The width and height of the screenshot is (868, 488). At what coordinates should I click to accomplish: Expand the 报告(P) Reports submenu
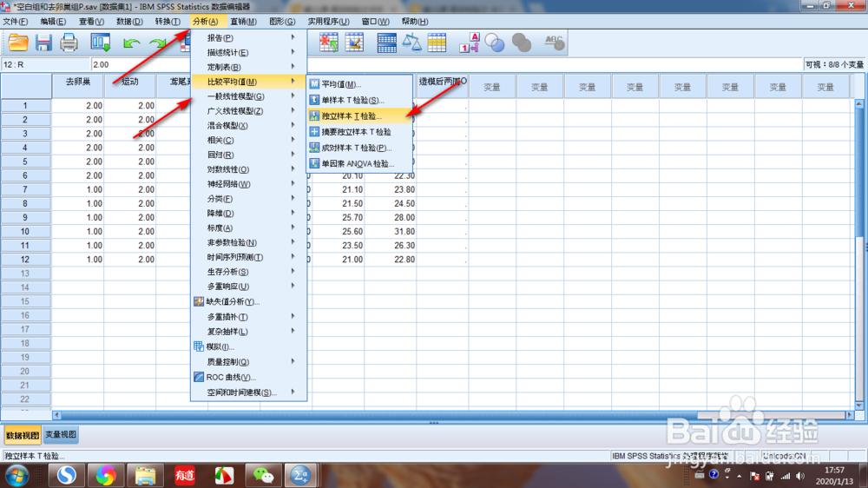248,37
